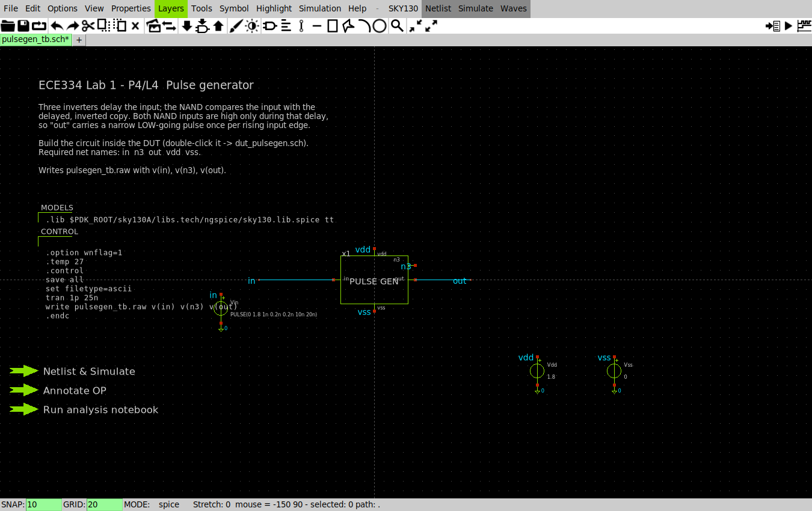812x511 pixels.
Task: Click the Reload schematic toolbar icon
Action: pyautogui.click(x=39, y=26)
